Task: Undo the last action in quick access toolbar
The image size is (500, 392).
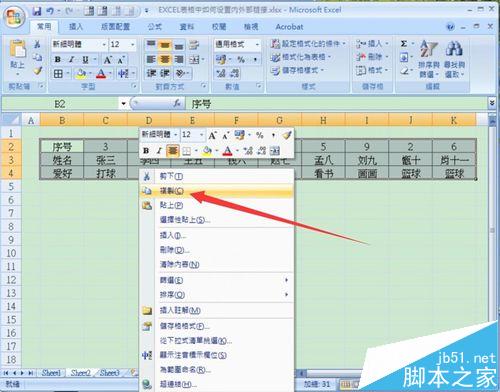Action: click(50, 11)
